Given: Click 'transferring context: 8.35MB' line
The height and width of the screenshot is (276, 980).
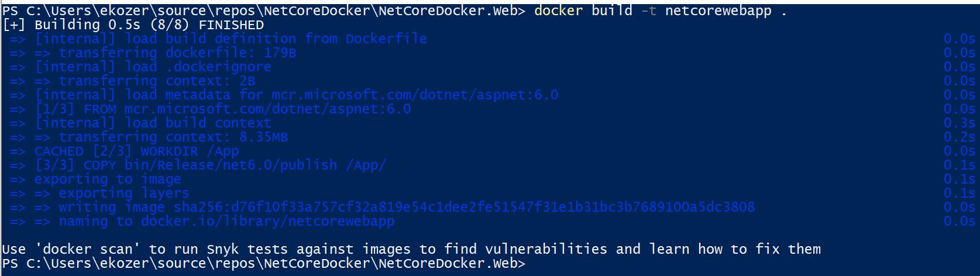Looking at the screenshot, I should tap(173, 137).
